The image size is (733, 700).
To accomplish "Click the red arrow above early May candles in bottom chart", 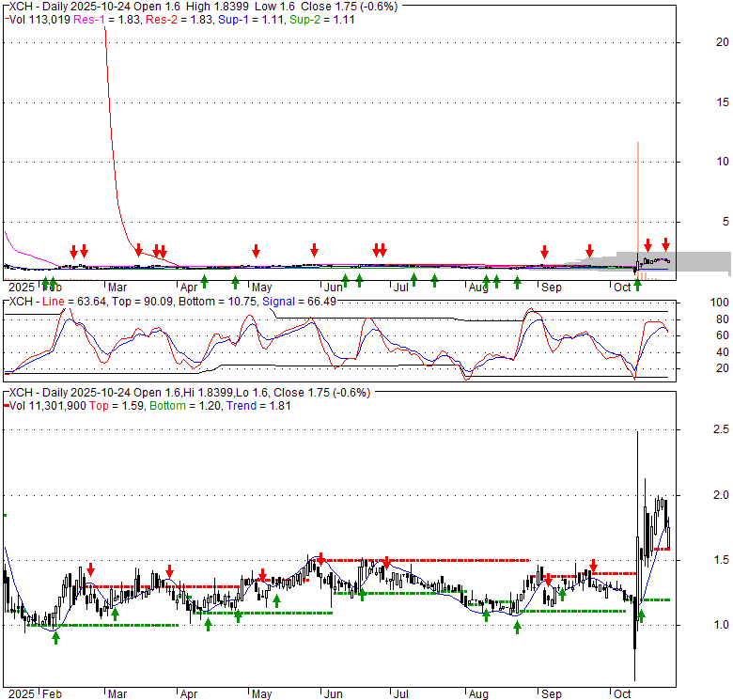I will click(x=262, y=575).
